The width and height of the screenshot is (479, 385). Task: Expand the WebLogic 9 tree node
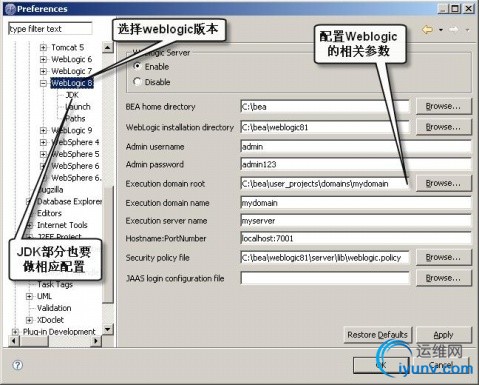click(x=43, y=130)
